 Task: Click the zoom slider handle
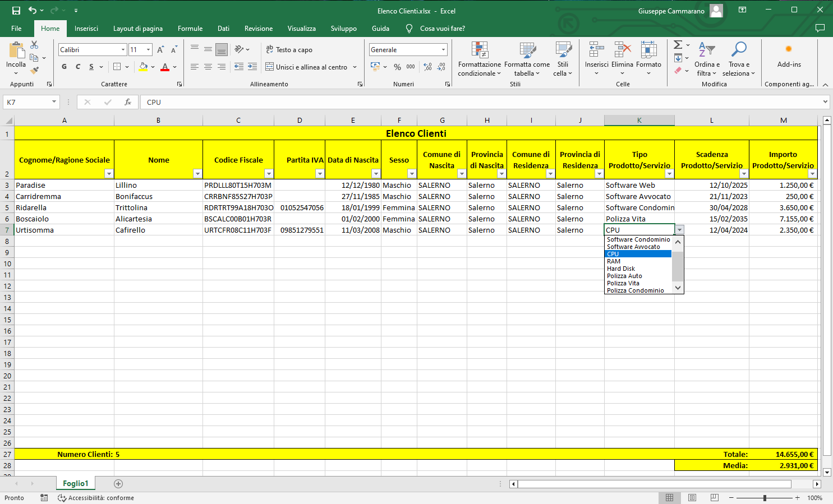coord(765,498)
